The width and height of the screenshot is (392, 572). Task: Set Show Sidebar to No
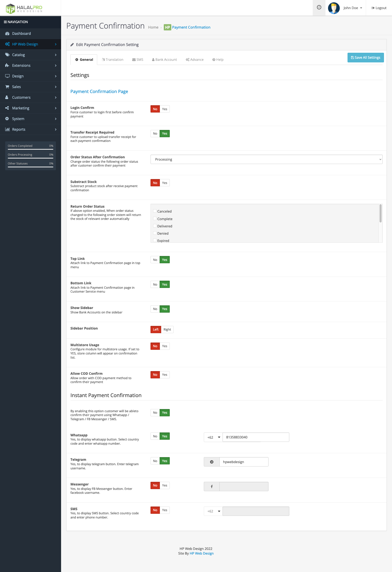(x=155, y=309)
